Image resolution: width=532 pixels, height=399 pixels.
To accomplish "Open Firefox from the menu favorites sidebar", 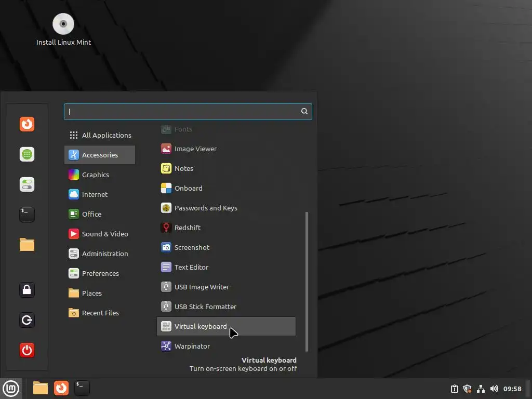I will pos(27,124).
